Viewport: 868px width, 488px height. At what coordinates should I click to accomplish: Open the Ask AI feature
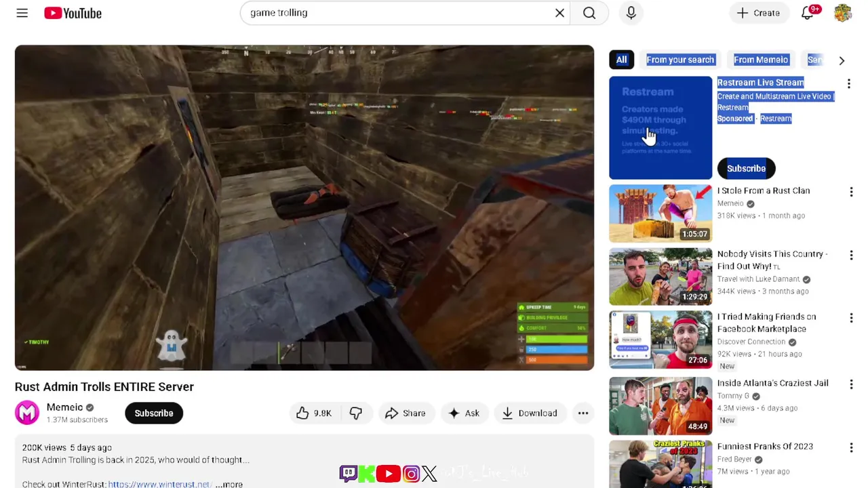[x=464, y=413]
